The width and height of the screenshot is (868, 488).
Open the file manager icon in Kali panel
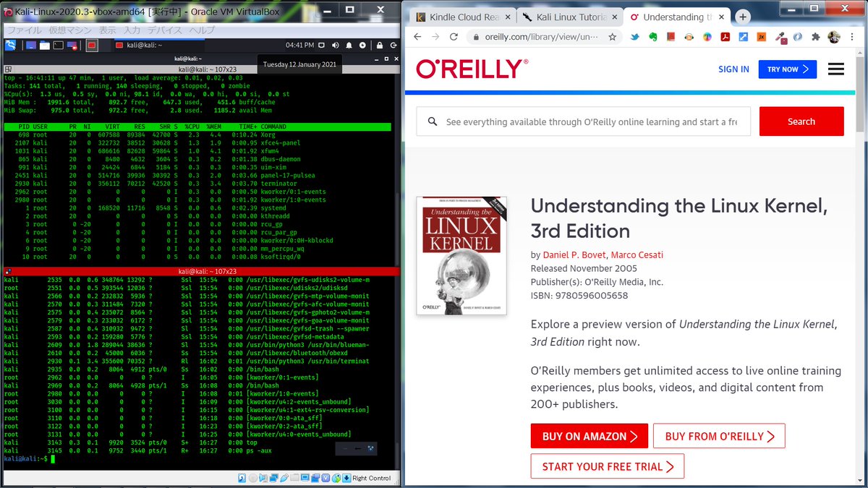click(x=45, y=45)
